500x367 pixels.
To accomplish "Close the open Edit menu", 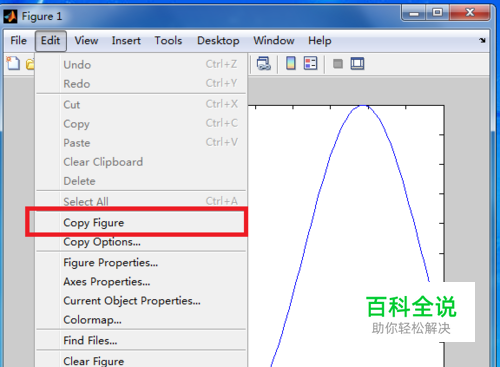I will [x=51, y=41].
